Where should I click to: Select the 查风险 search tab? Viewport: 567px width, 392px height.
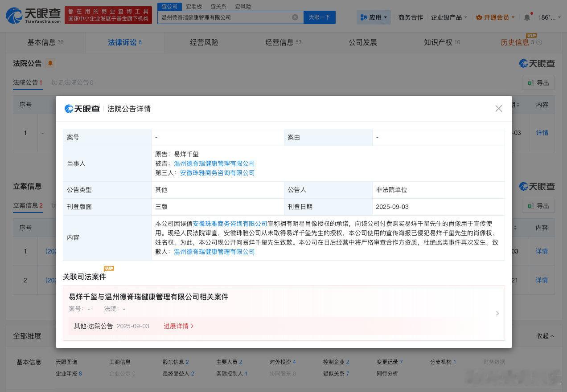[243, 6]
